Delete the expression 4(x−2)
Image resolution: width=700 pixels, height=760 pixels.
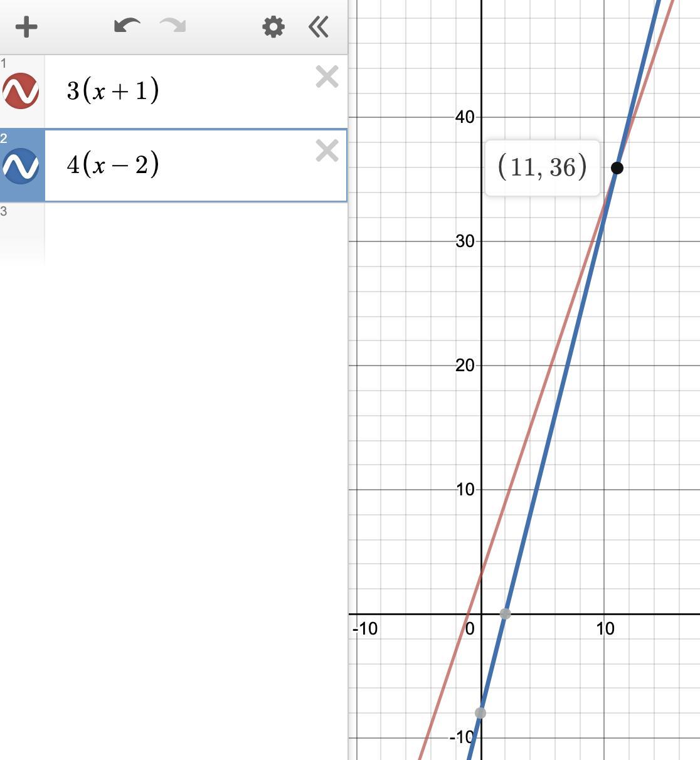[x=327, y=151]
